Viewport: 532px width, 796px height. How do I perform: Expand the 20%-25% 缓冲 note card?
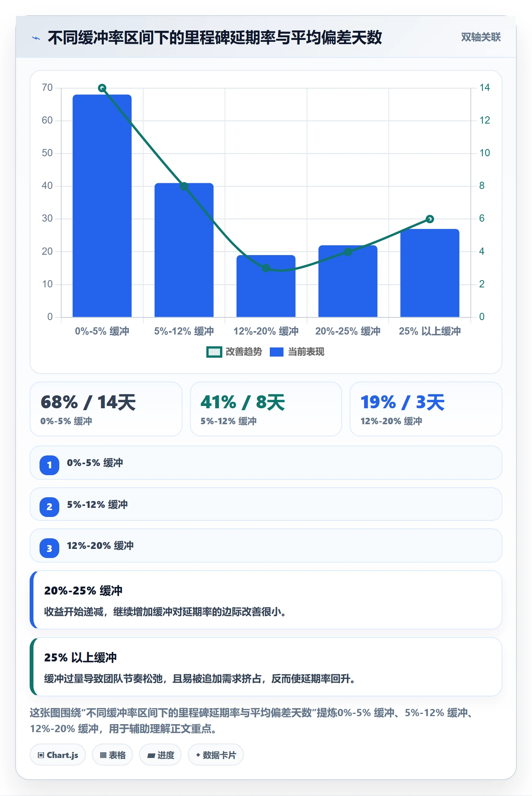pos(266,600)
